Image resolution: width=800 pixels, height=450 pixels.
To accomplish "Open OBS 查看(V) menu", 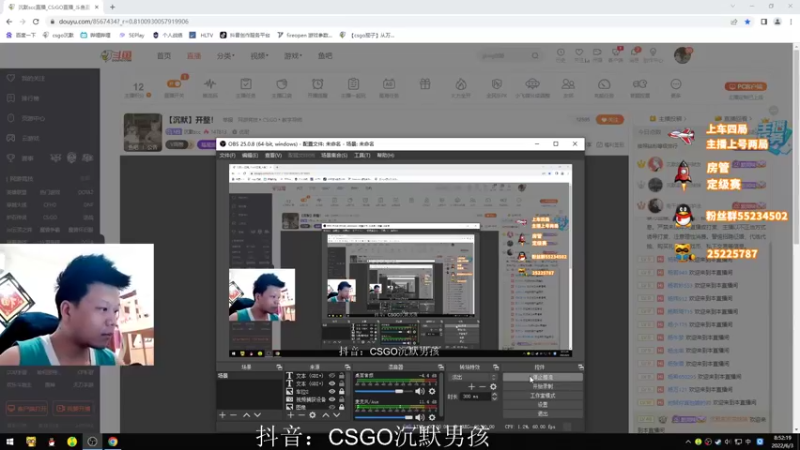I will click(x=273, y=155).
